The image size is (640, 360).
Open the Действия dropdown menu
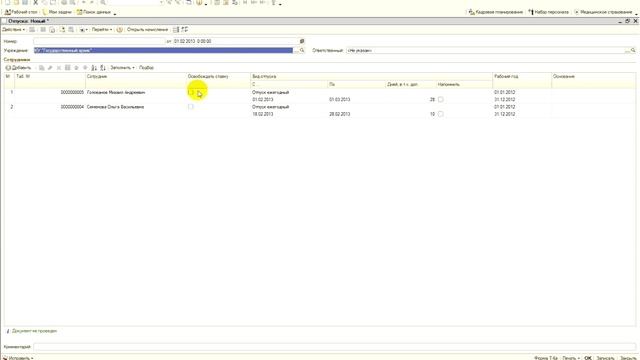tap(13, 30)
